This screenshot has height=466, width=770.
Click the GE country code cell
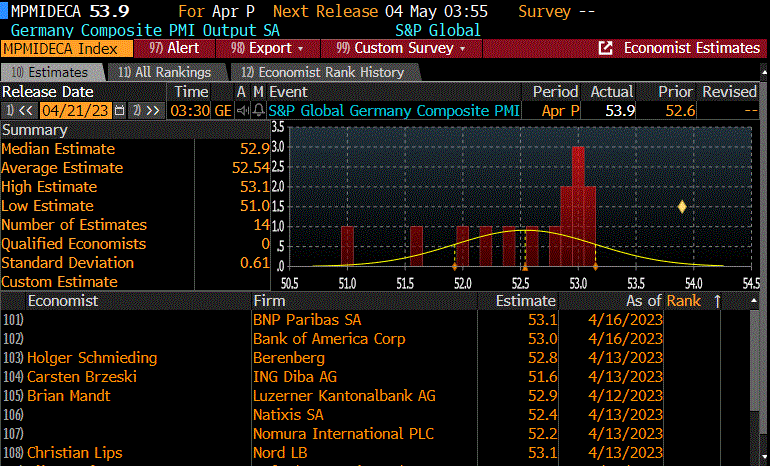(x=223, y=110)
